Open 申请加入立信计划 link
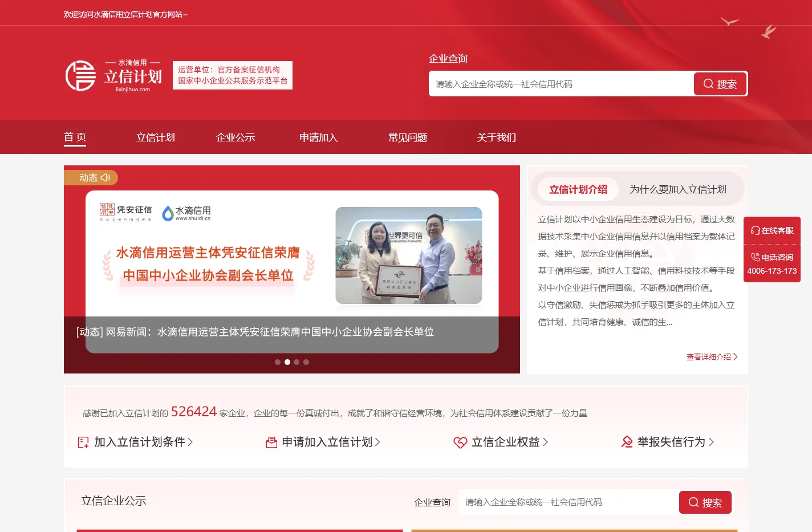Viewport: 812px width, 532px height. point(327,442)
